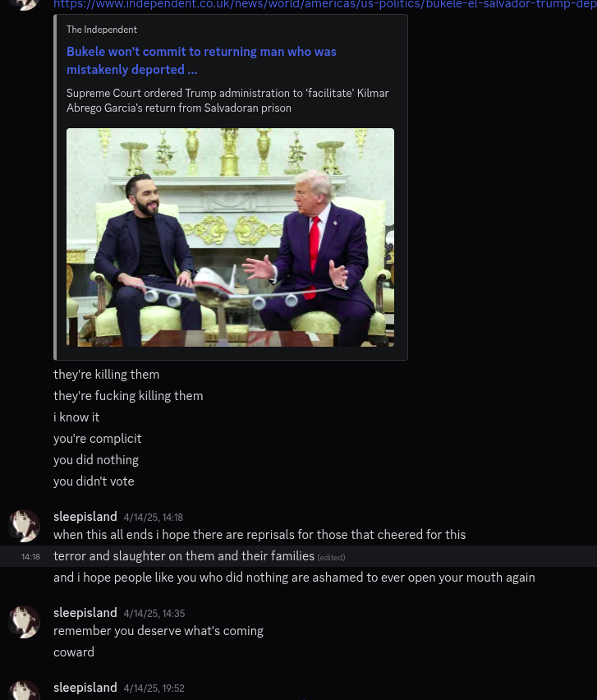Open the Oval Office embed image
This screenshot has height=700, width=597.
230,237
